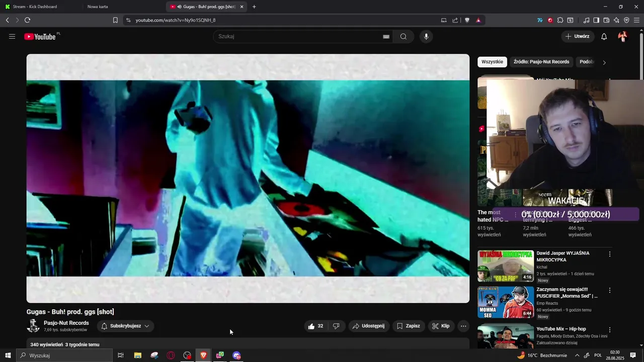Viewport: 644px width, 362px height.
Task: Save video with the Zapisz button
Action: (408, 326)
